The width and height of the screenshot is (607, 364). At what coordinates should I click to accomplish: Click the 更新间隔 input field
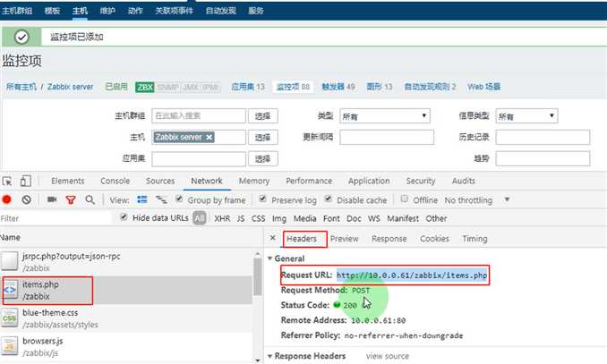387,138
